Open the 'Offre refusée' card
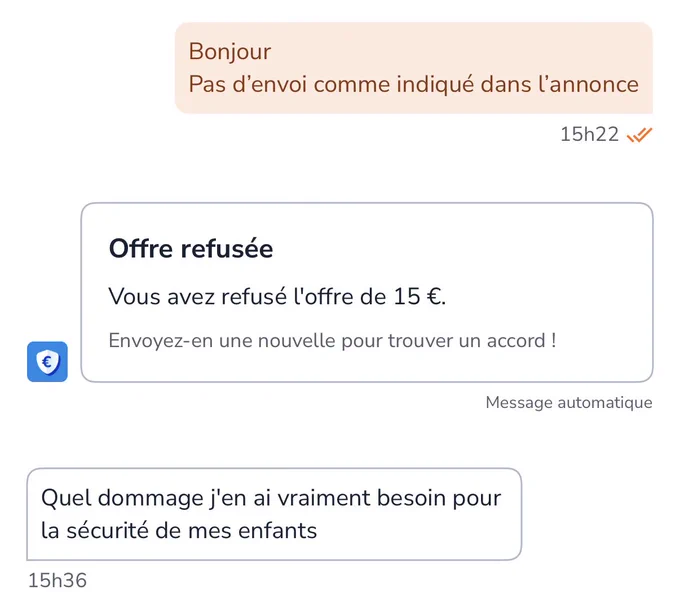 coord(367,292)
